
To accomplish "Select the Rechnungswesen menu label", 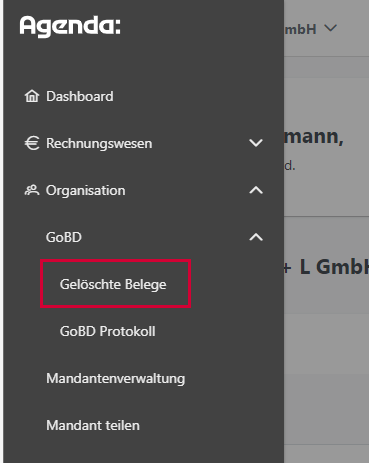I will (x=99, y=143).
